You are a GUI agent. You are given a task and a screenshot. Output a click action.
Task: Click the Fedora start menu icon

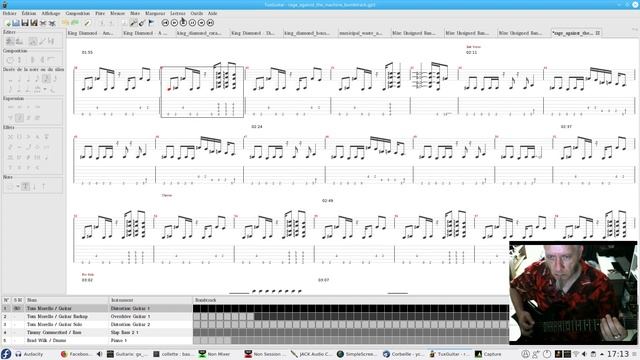pos(6,354)
